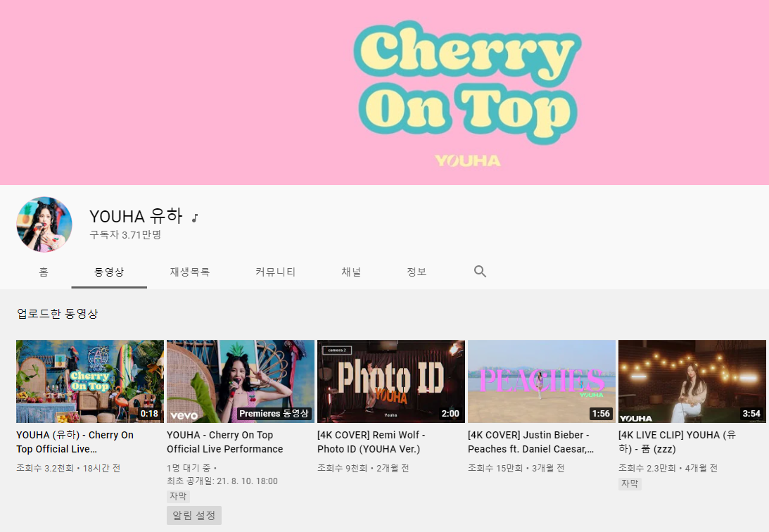Screen dimensions: 769x532
Task: Switch to the 재생목록 tab
Action: (189, 272)
